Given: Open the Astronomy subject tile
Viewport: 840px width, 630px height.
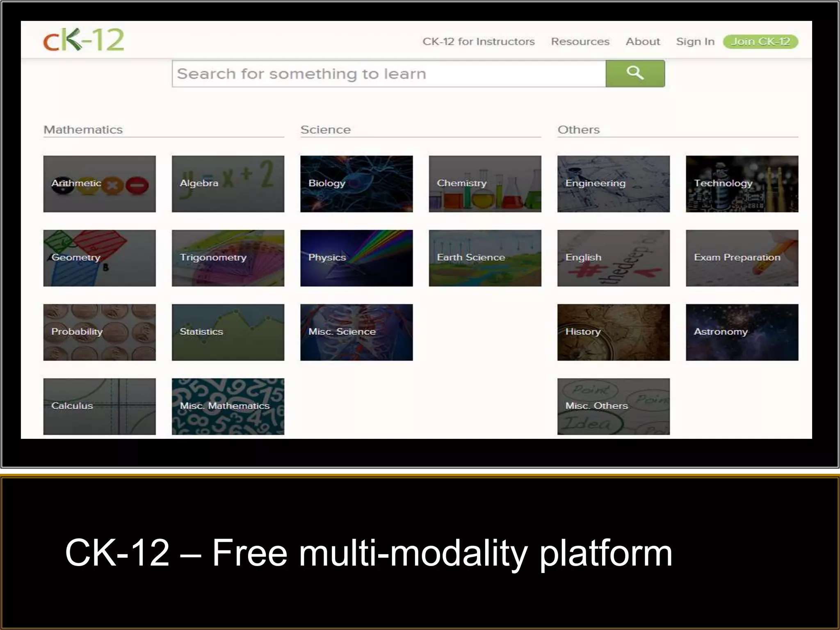Looking at the screenshot, I should (742, 332).
